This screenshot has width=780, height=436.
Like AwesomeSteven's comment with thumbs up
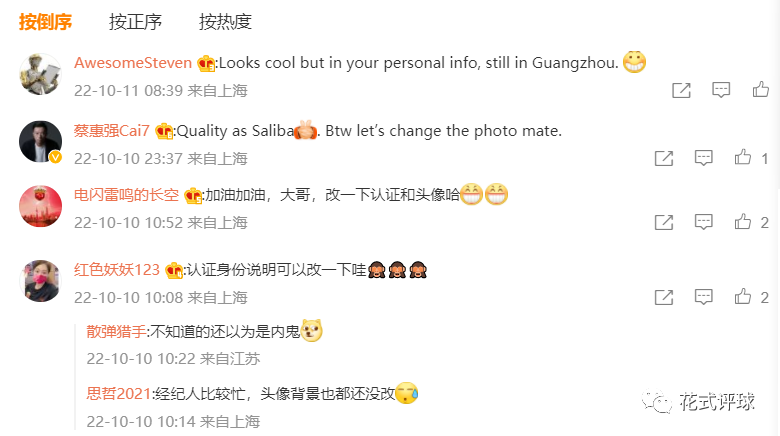point(761,90)
